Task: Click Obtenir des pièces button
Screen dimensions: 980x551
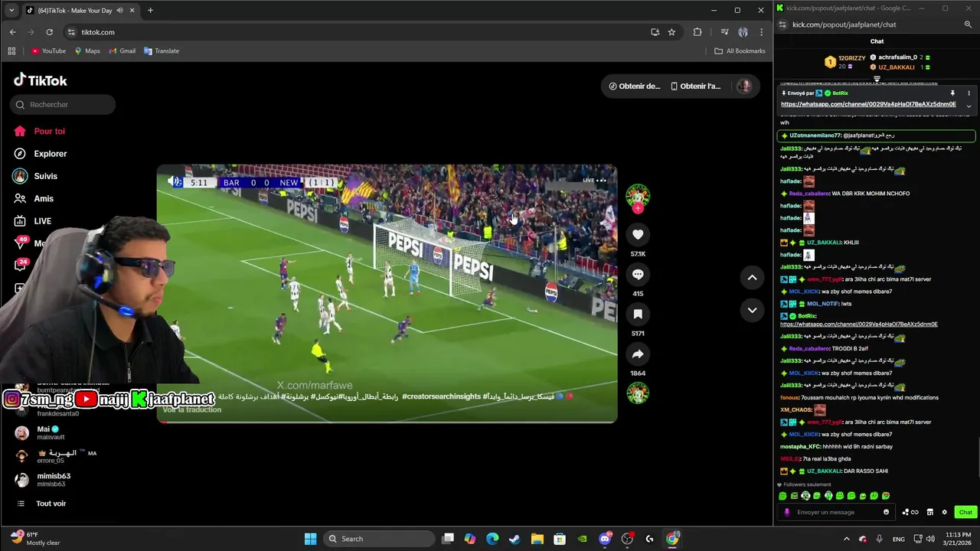Action: click(634, 86)
